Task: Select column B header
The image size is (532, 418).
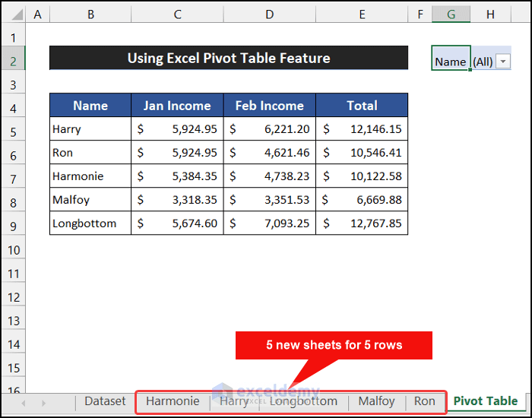Action: (90, 14)
